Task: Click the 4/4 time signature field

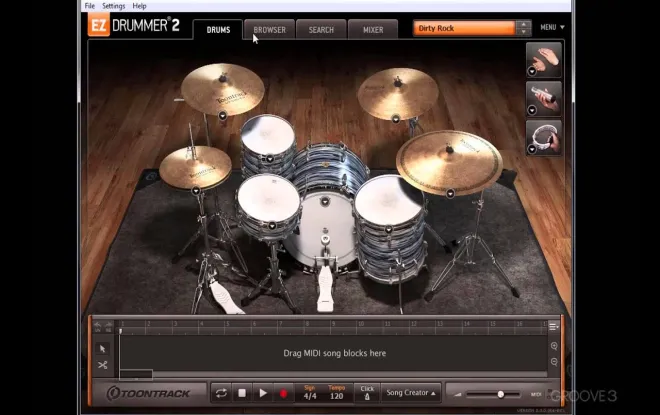Action: [x=310, y=396]
